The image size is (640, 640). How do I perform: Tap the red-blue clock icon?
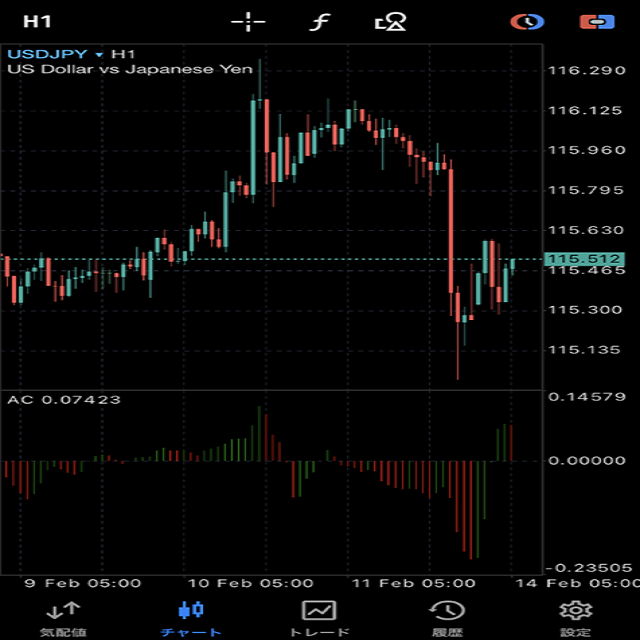(x=527, y=22)
